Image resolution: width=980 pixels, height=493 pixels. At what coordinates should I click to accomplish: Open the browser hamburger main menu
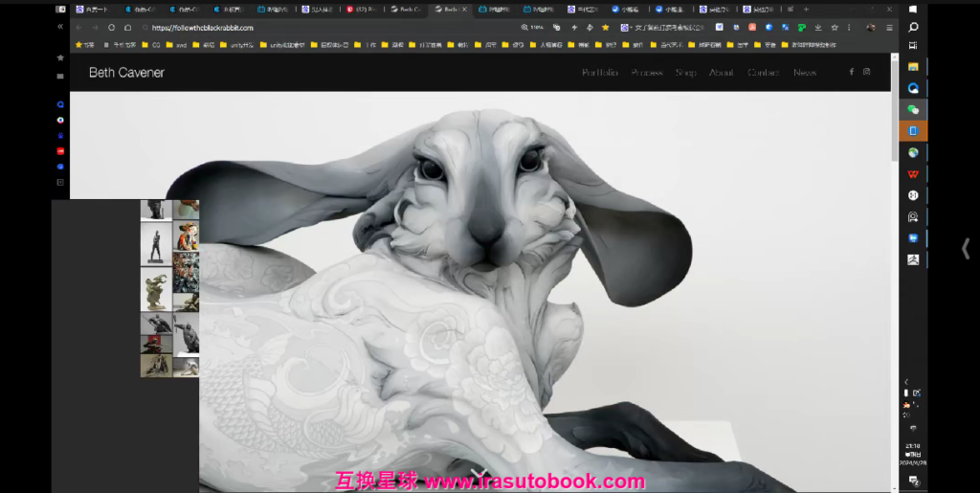click(889, 28)
